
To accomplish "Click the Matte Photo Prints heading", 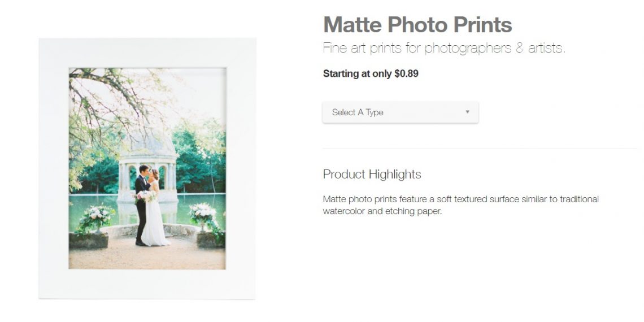I will coord(417,25).
